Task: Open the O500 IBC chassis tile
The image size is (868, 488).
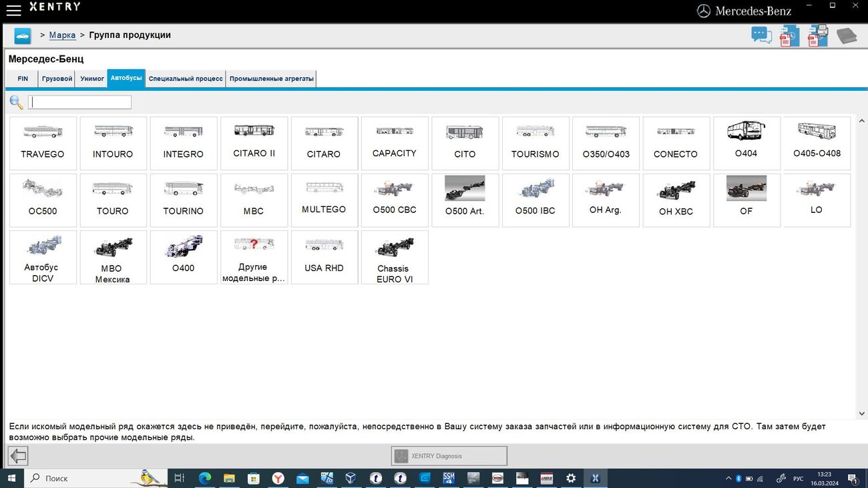Action: [x=535, y=200]
